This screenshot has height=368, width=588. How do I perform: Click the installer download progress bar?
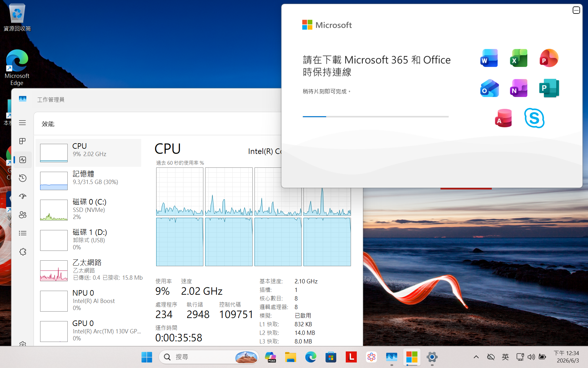(375, 117)
